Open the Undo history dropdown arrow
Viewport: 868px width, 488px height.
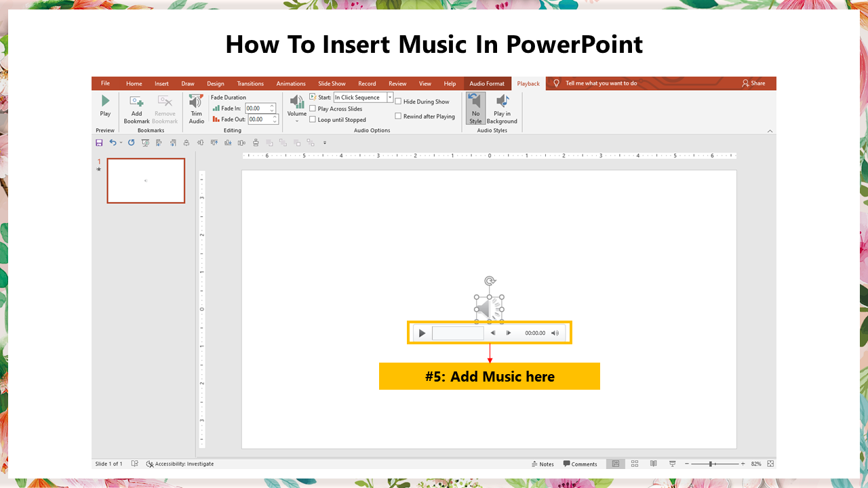coord(121,143)
